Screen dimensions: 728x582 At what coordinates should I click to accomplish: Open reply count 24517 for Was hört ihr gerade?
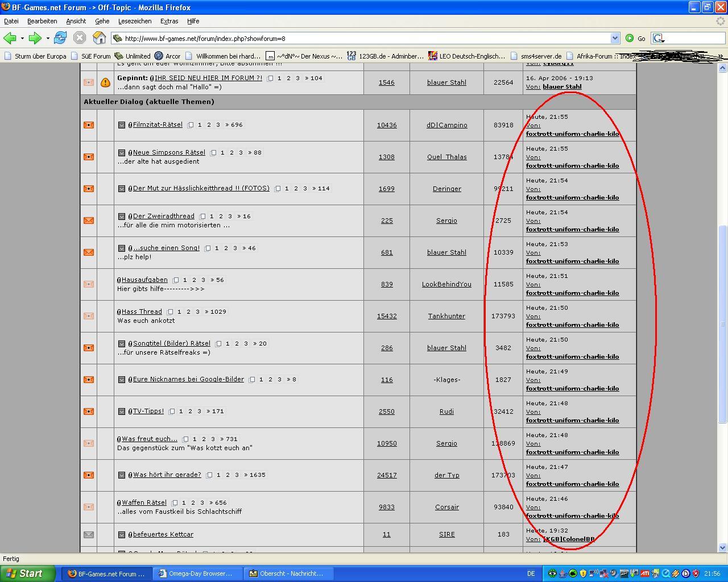387,475
